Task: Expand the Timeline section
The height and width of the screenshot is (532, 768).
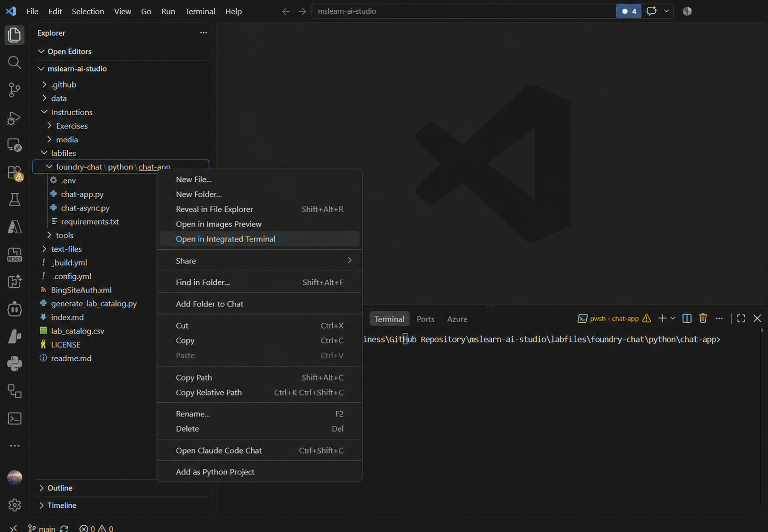Action: coord(41,506)
